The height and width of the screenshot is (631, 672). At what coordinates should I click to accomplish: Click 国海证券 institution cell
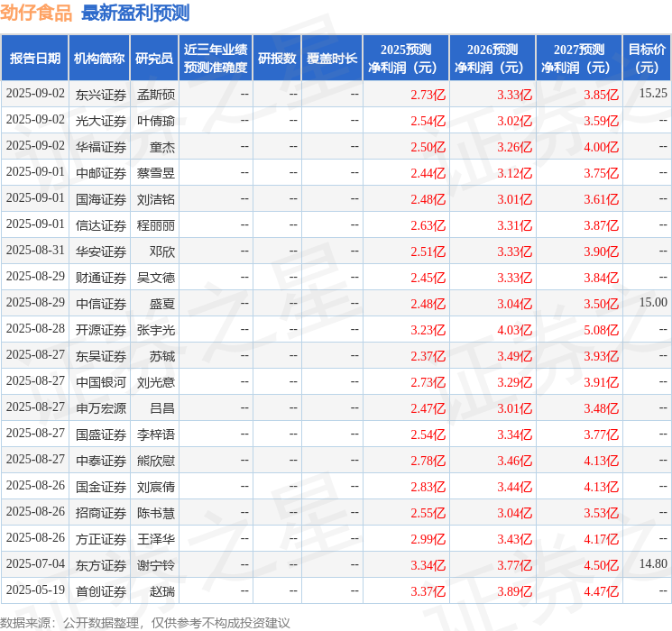pyautogui.click(x=101, y=199)
